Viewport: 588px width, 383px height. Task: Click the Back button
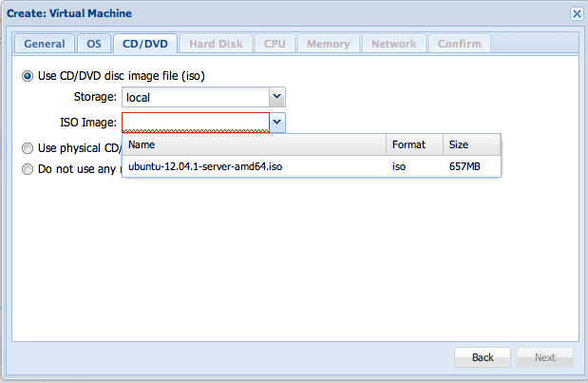pyautogui.click(x=483, y=357)
